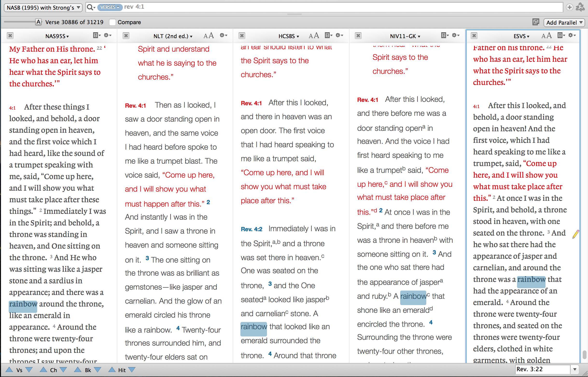Close the NIV11-GK pane
Viewport: 588px width, 377px height.
pos(358,36)
